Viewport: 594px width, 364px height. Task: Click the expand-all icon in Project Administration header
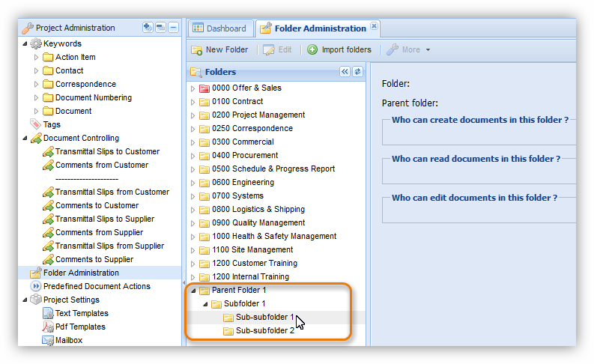pos(148,28)
